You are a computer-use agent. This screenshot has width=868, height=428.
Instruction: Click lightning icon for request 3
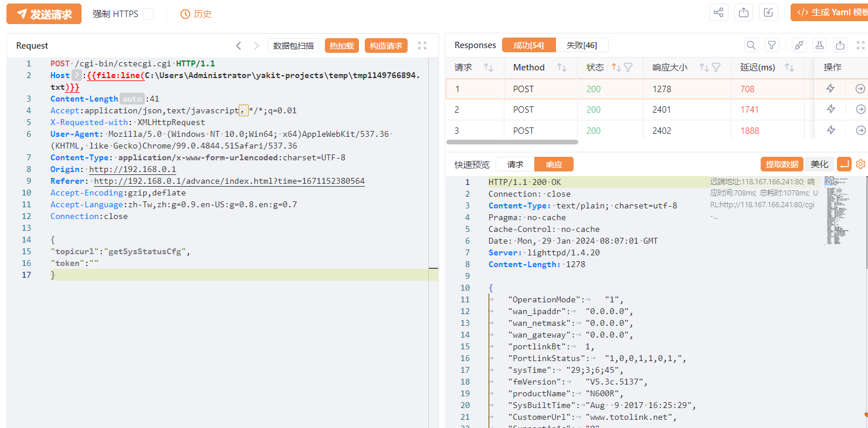pyautogui.click(x=830, y=130)
